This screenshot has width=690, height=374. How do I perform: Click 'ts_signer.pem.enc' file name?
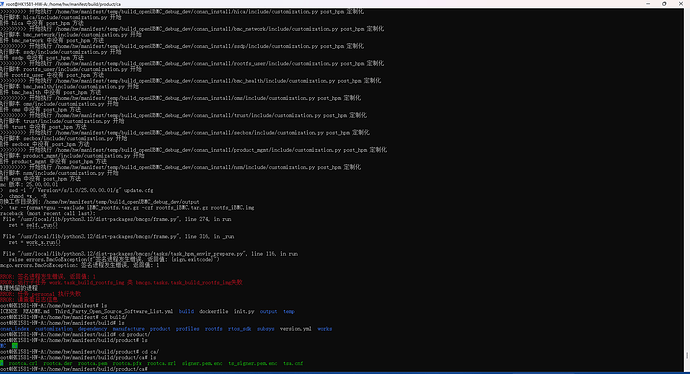pyautogui.click(x=253, y=363)
